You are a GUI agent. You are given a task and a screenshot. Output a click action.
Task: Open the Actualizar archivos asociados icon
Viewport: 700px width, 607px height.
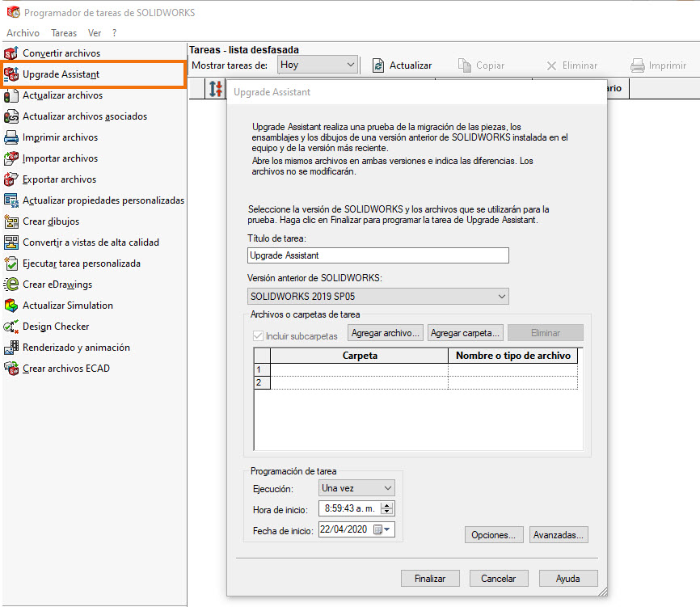pos(11,116)
